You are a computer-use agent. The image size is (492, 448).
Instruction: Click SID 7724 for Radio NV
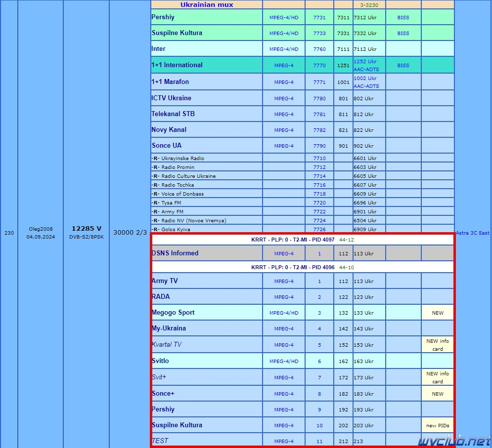coord(319,221)
